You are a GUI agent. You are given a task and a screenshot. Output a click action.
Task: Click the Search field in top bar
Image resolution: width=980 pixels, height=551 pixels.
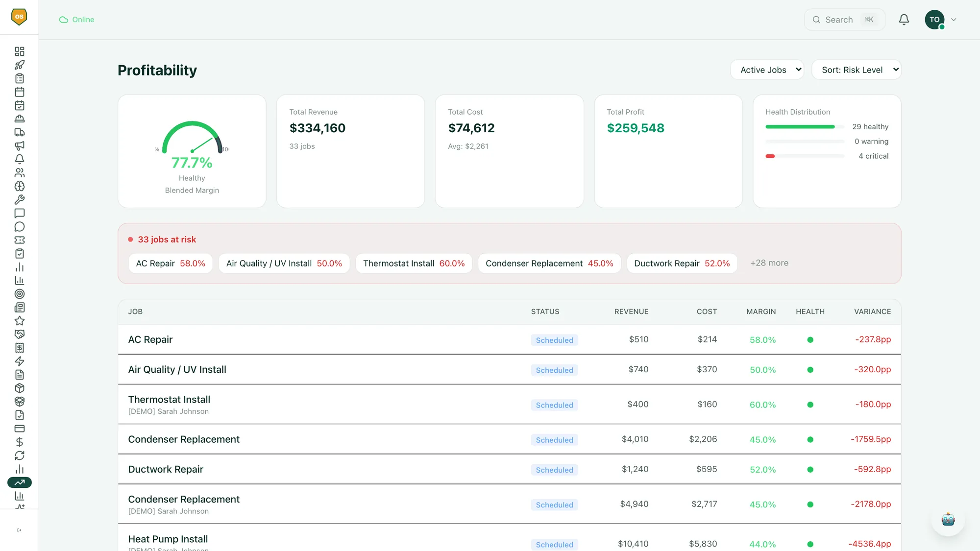click(845, 20)
